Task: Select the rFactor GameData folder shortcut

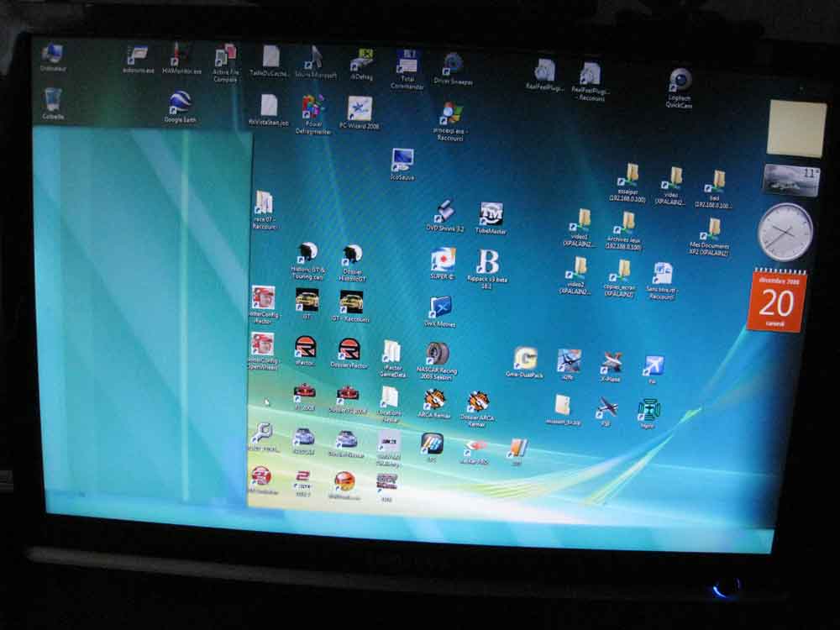Action: click(392, 360)
